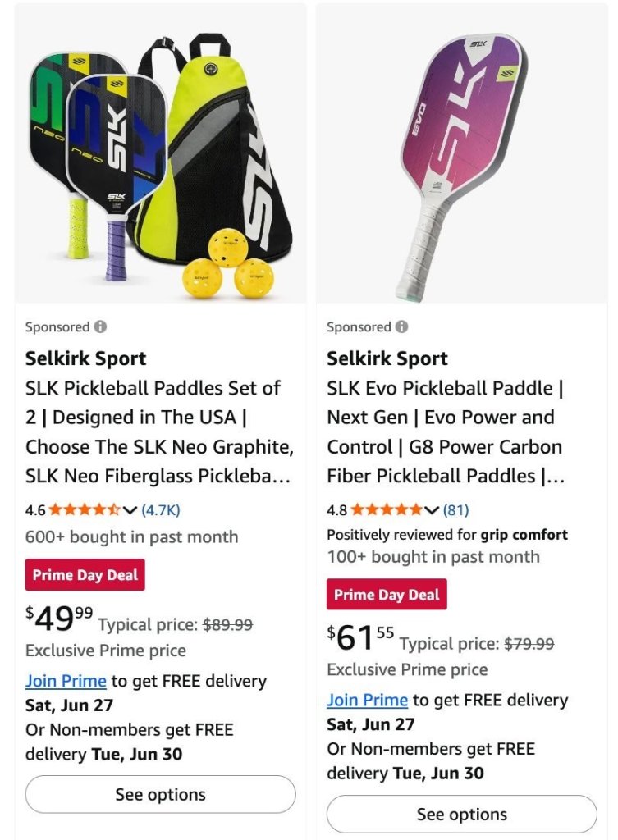Click the right Join Prime link
The width and height of the screenshot is (618, 840).
click(x=367, y=701)
